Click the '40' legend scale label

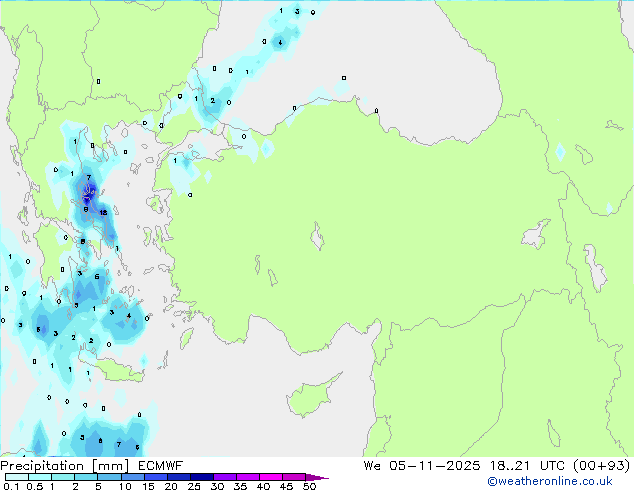[263, 486]
